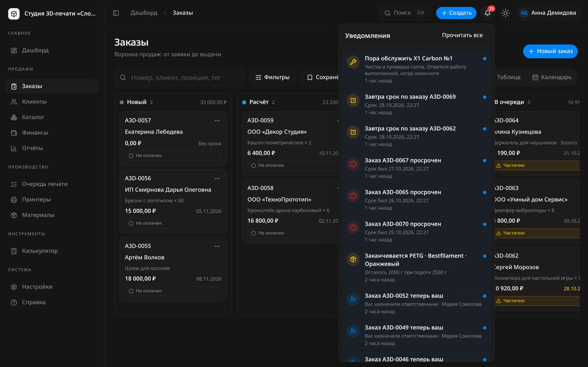The height and width of the screenshot is (367, 588).
Task: Open the three-dot menu on order A3D-0057
Action: point(217,121)
